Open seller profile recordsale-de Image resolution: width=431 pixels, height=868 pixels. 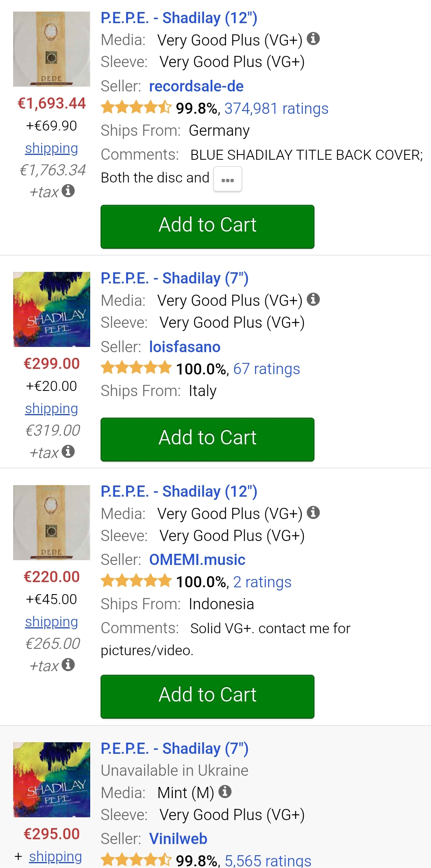coord(196,86)
